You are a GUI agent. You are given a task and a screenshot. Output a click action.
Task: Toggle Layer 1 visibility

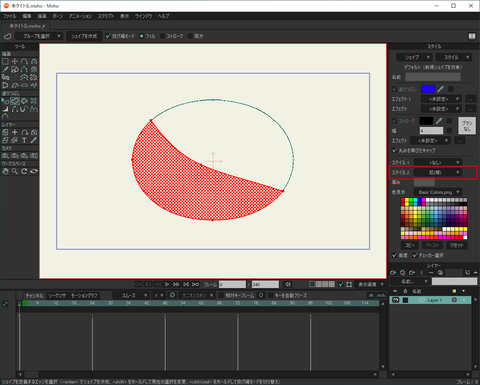(396, 300)
